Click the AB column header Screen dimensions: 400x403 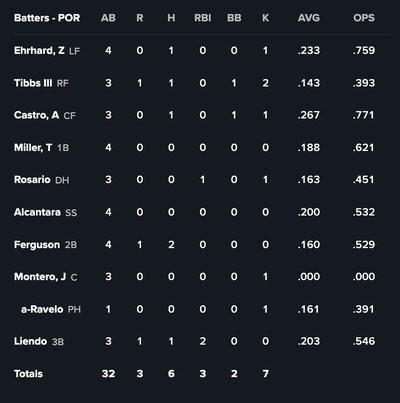click(108, 18)
